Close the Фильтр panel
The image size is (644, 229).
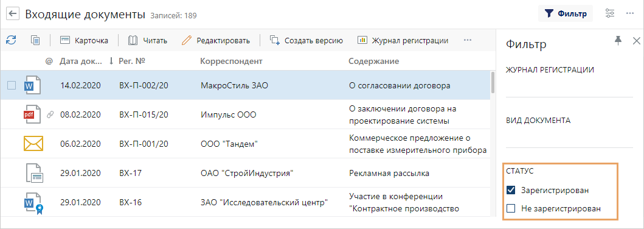pos(637,40)
